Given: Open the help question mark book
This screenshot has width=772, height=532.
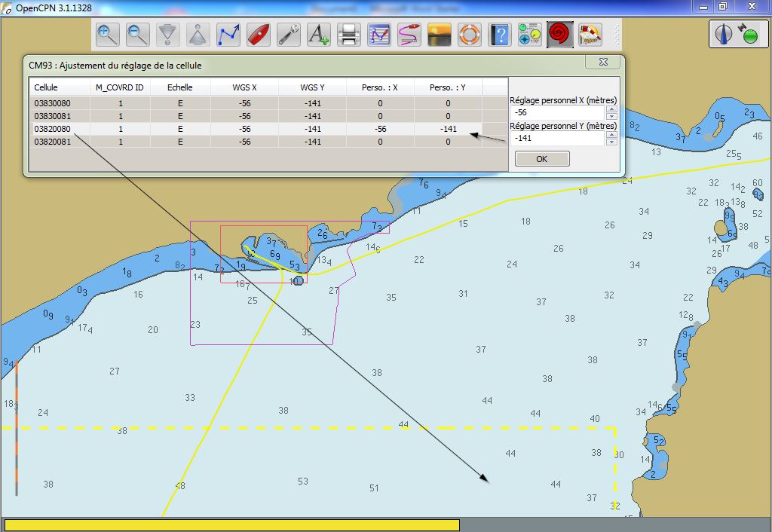Looking at the screenshot, I should click(x=499, y=35).
